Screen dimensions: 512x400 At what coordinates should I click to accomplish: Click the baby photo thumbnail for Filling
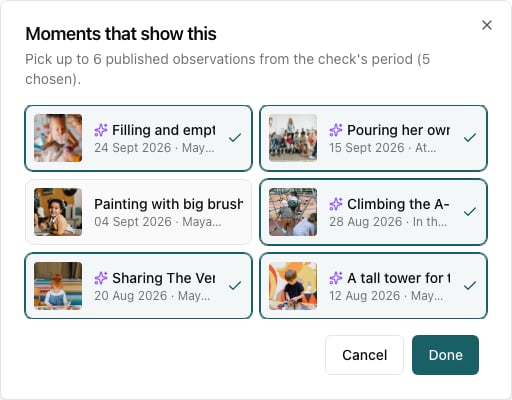click(58, 138)
